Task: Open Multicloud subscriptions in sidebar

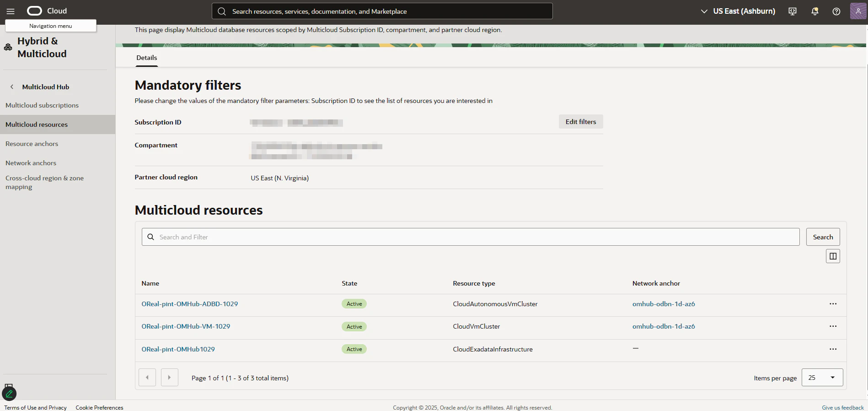Action: (x=42, y=105)
